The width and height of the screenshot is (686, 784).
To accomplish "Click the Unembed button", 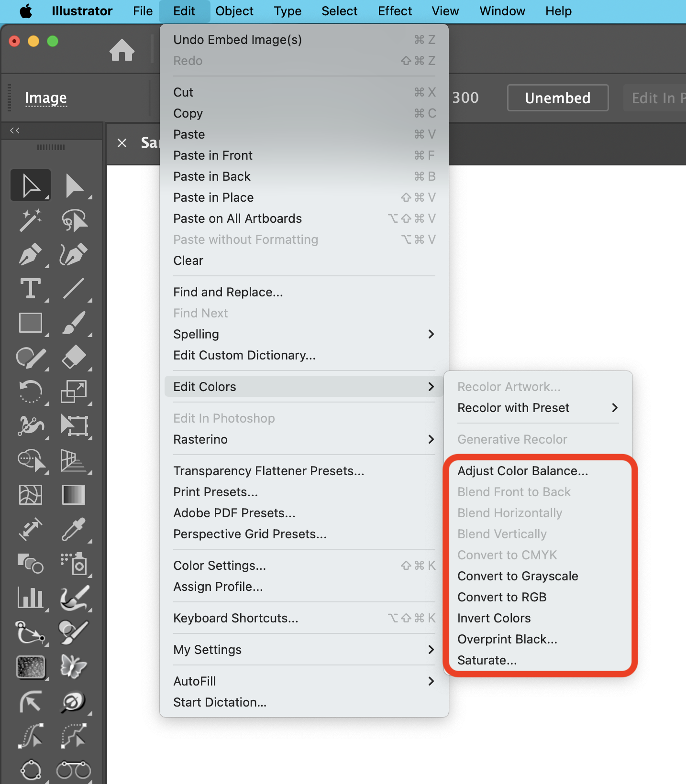I will (x=557, y=98).
